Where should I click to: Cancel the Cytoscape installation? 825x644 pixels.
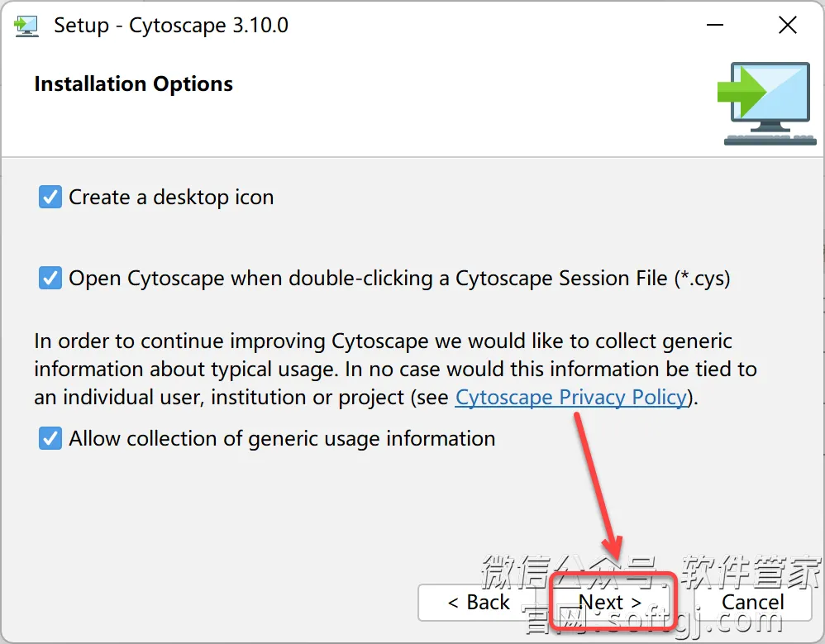pos(753,602)
